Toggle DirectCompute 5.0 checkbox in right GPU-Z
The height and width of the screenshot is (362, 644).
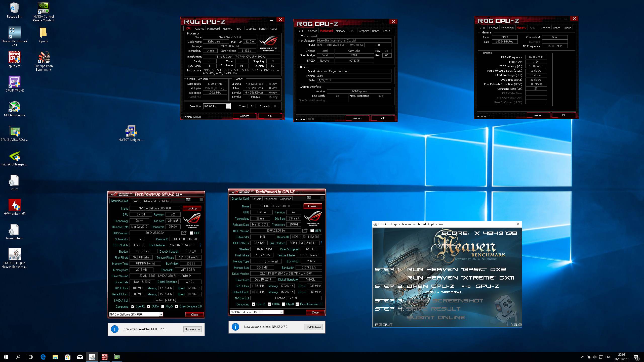297,304
